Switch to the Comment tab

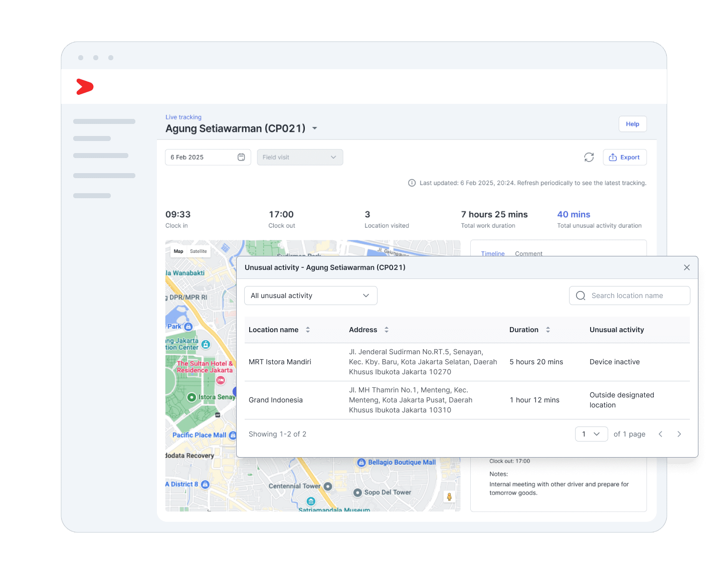point(528,253)
